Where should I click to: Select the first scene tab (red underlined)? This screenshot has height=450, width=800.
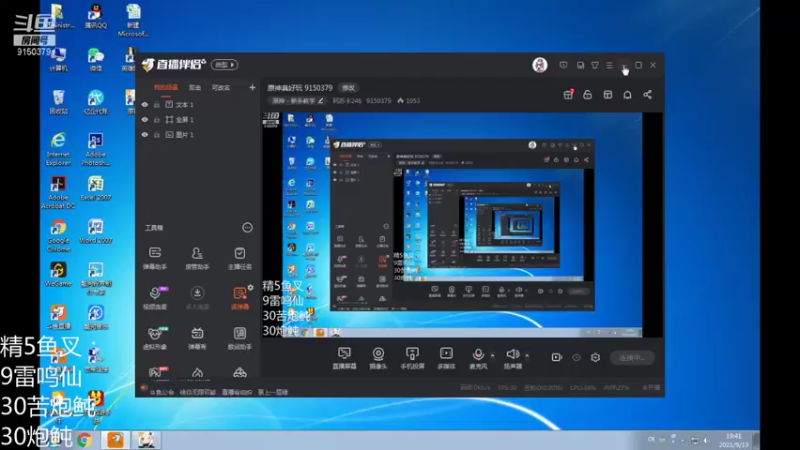coord(166,88)
